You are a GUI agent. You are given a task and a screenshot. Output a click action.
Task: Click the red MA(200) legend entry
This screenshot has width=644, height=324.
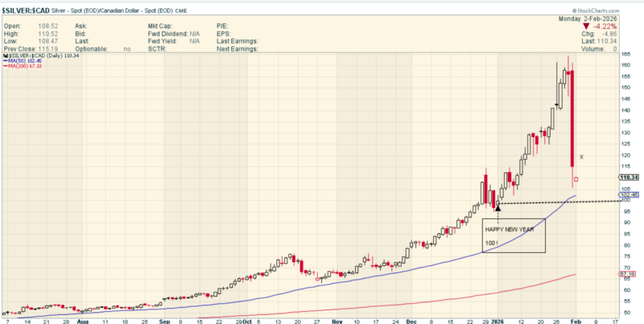coord(24,66)
